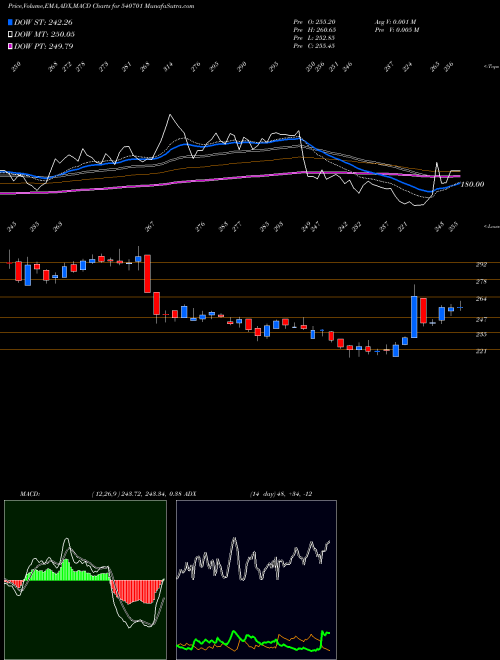This screenshot has width=500, height=660.
Task: Click the Pre C: 255.45 value
Action: pos(314,46)
